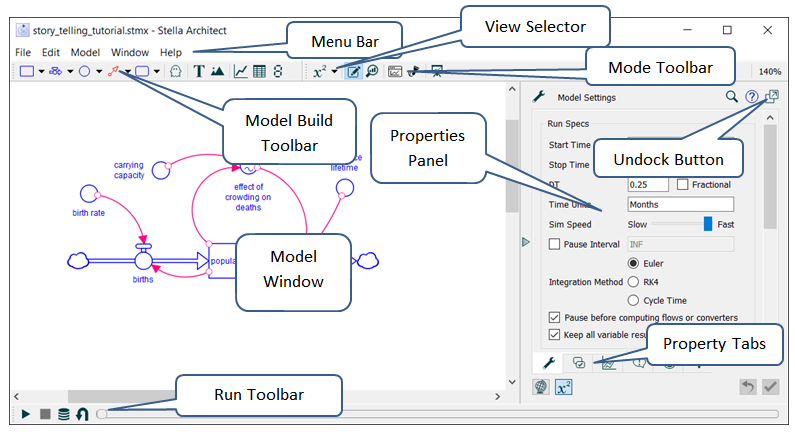Image resolution: width=795 pixels, height=432 pixels.
Task: Click the Sim Speed slider handle
Action: click(x=708, y=224)
